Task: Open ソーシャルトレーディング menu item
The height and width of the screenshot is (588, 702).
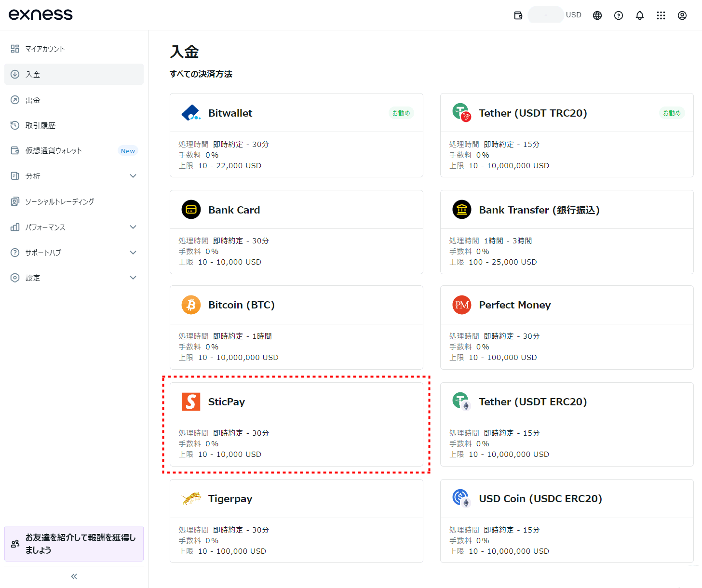Action: (74, 201)
